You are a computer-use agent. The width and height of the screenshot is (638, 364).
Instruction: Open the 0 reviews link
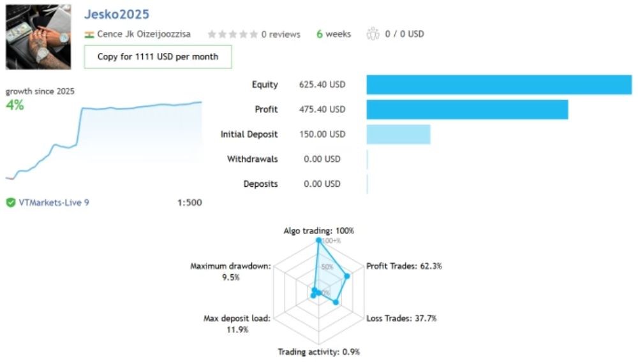[x=281, y=34]
